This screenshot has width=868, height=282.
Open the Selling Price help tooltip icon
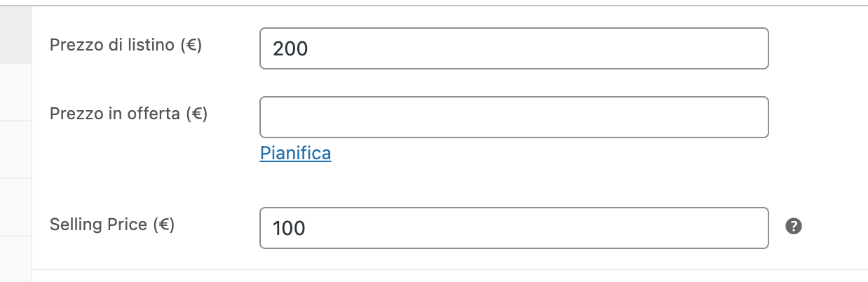coord(794,226)
